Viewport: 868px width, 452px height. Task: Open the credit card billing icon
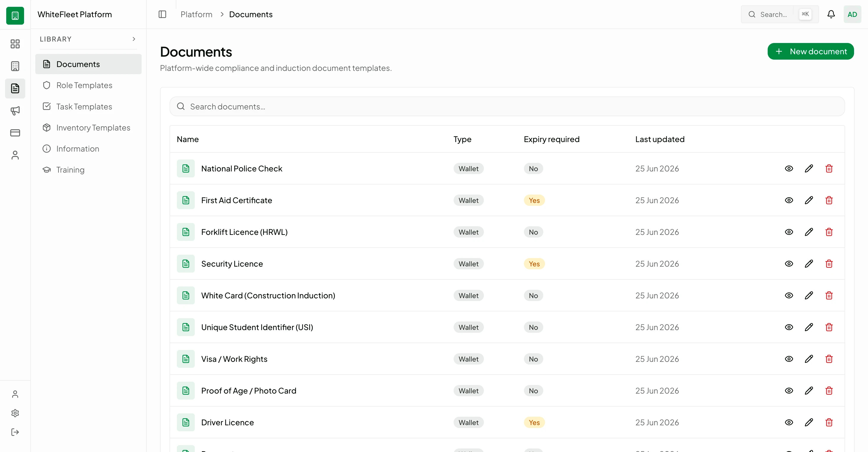15,133
